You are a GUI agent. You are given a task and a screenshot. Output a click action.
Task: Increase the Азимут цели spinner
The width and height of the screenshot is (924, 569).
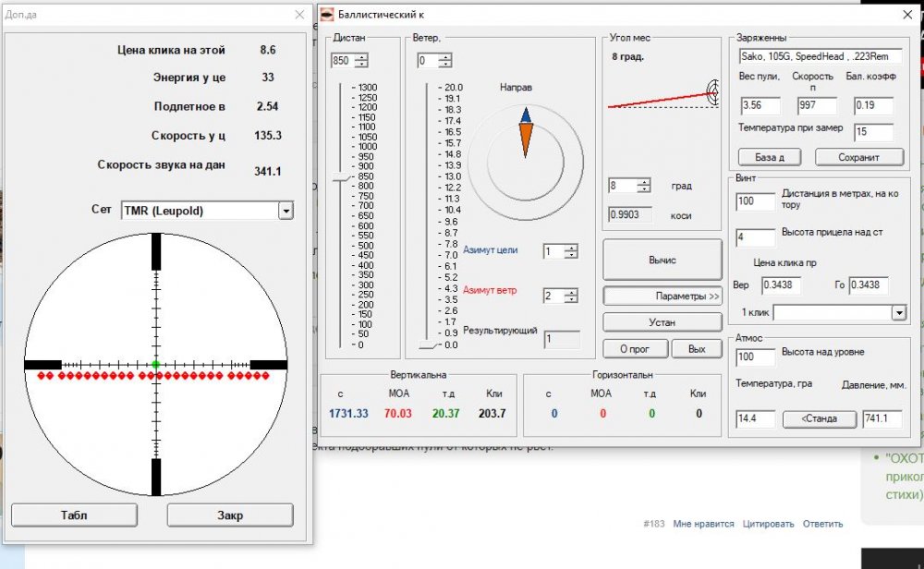point(574,248)
